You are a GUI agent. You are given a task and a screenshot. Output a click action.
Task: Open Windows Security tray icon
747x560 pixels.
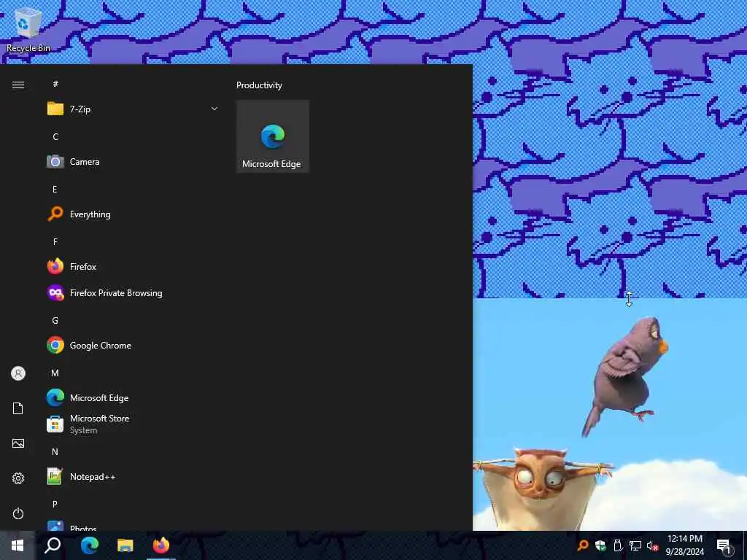click(x=600, y=545)
